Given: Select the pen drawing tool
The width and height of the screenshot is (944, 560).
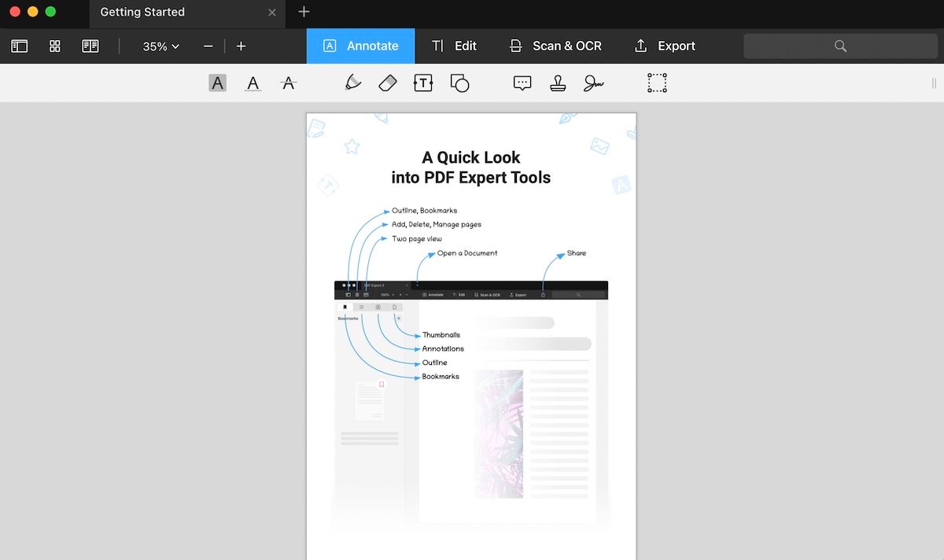Looking at the screenshot, I should [353, 83].
